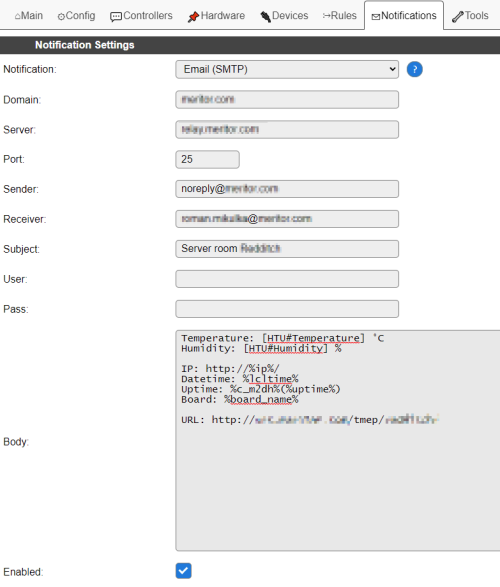Disable the Enabled checkbox
500x587 pixels.
(x=183, y=571)
